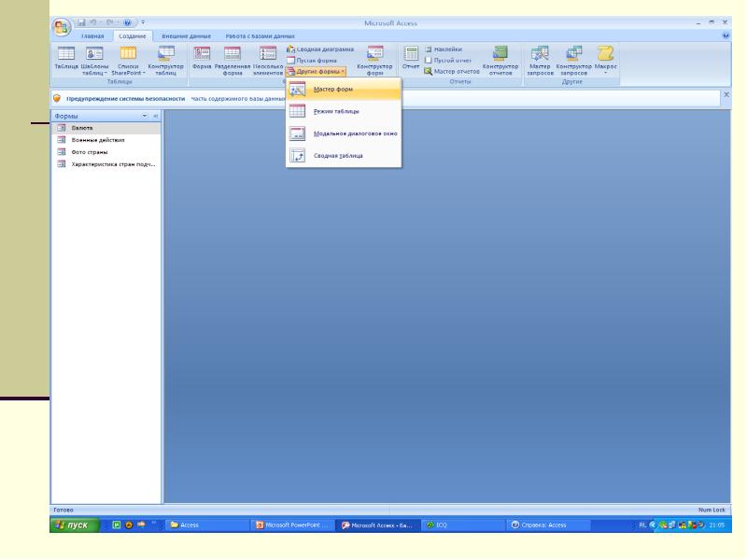
Task: Click the RL language indicator in the tray
Action: (642, 525)
